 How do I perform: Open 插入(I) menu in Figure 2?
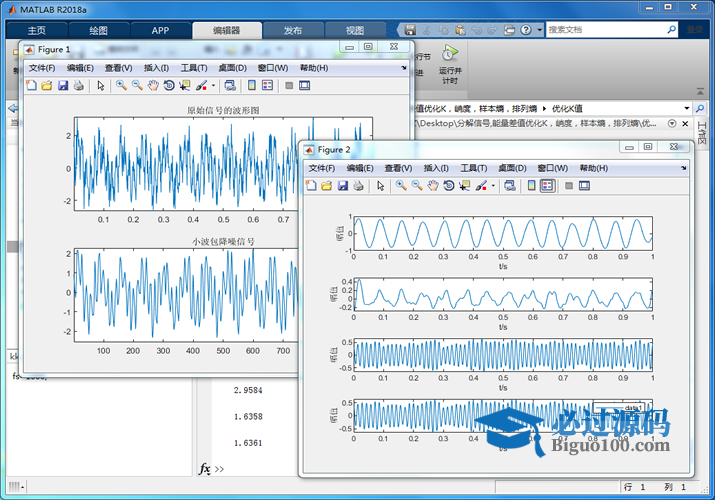point(438,168)
